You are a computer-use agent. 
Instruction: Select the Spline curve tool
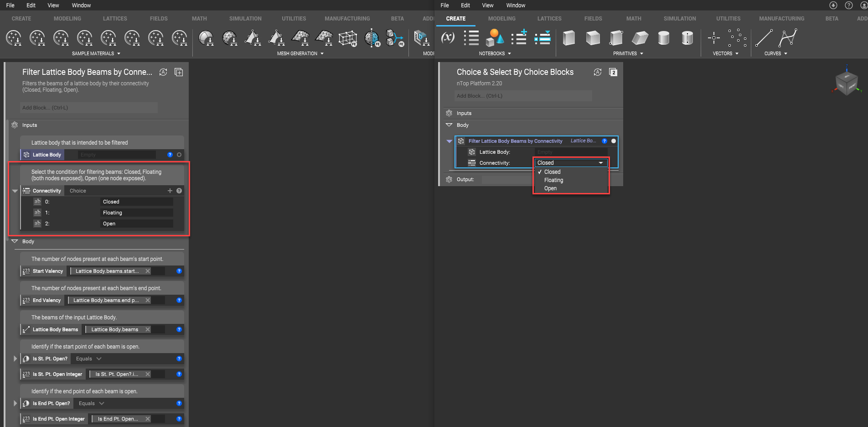[x=788, y=38]
